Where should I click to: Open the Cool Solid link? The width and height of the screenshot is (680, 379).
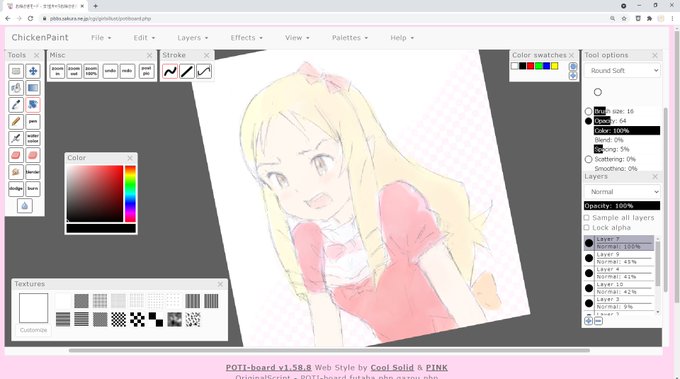[392, 367]
